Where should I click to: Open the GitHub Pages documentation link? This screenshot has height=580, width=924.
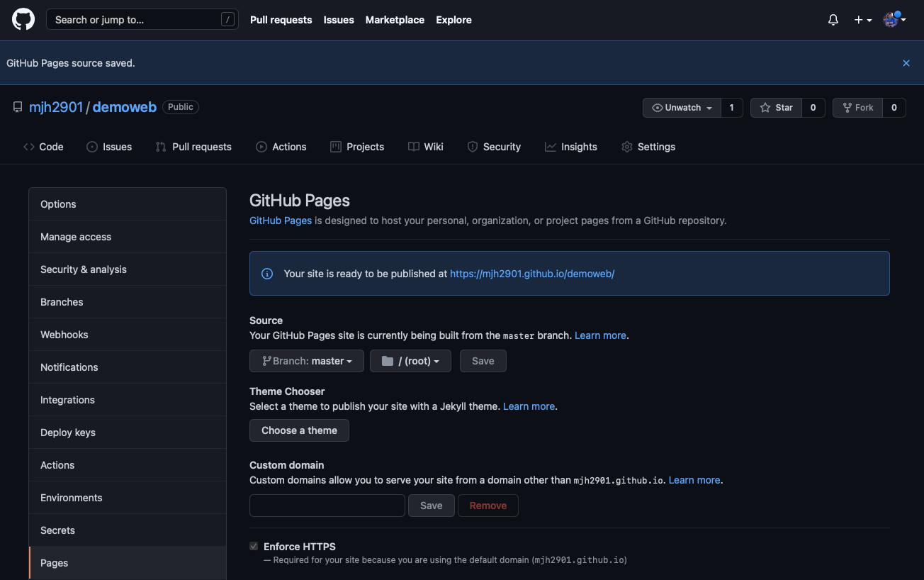[281, 221]
